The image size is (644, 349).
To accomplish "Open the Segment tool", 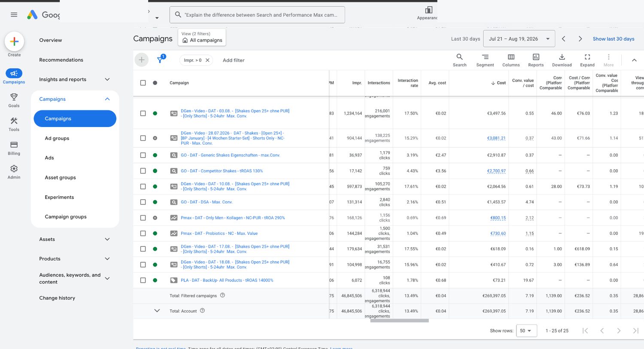I will 485,60.
